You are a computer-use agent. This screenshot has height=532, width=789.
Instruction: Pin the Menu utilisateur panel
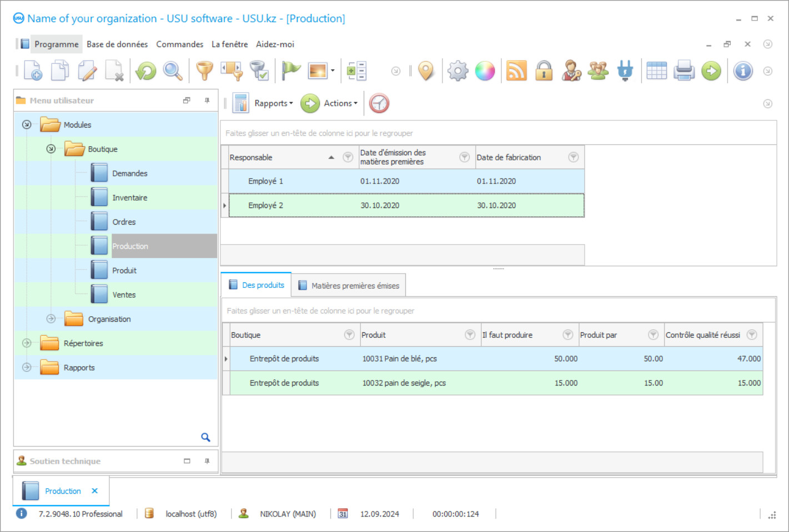(x=207, y=100)
